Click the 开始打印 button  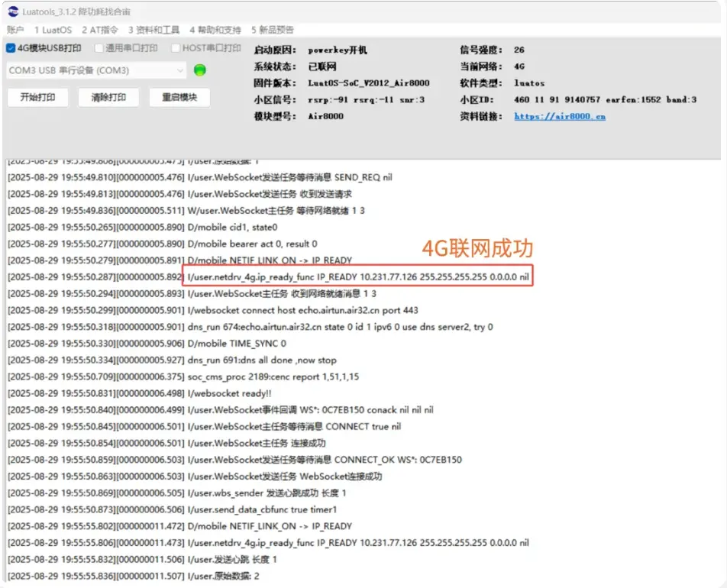point(37,98)
